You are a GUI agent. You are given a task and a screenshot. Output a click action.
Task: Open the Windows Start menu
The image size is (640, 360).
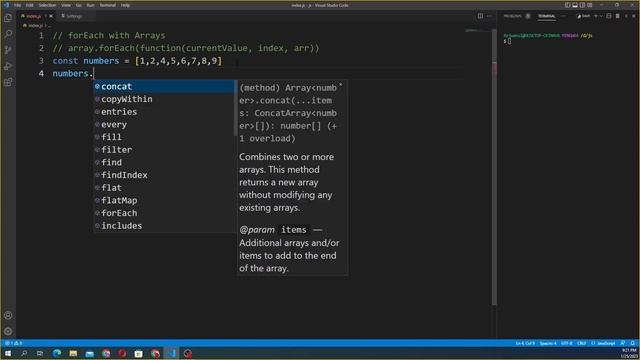point(8,353)
